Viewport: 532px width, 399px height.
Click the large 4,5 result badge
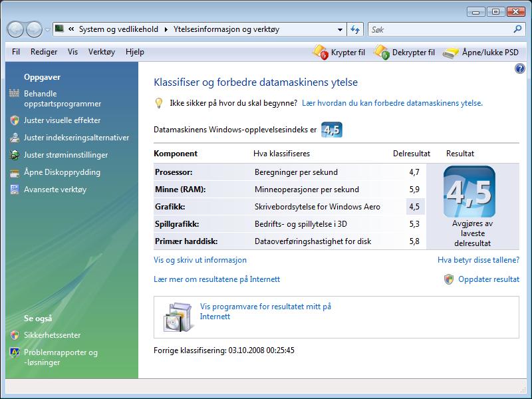[469, 192]
